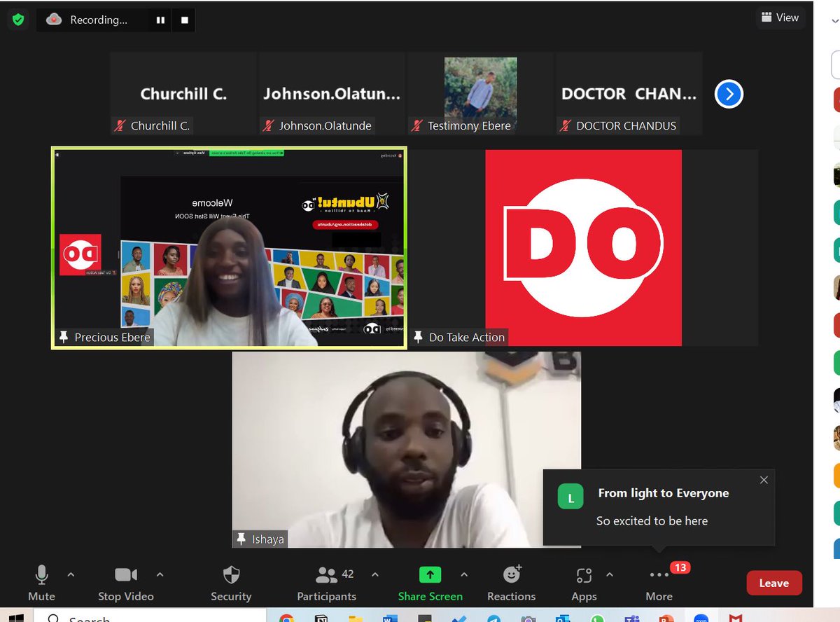
Task: Open video options caret beside Stop Video
Action: (160, 574)
